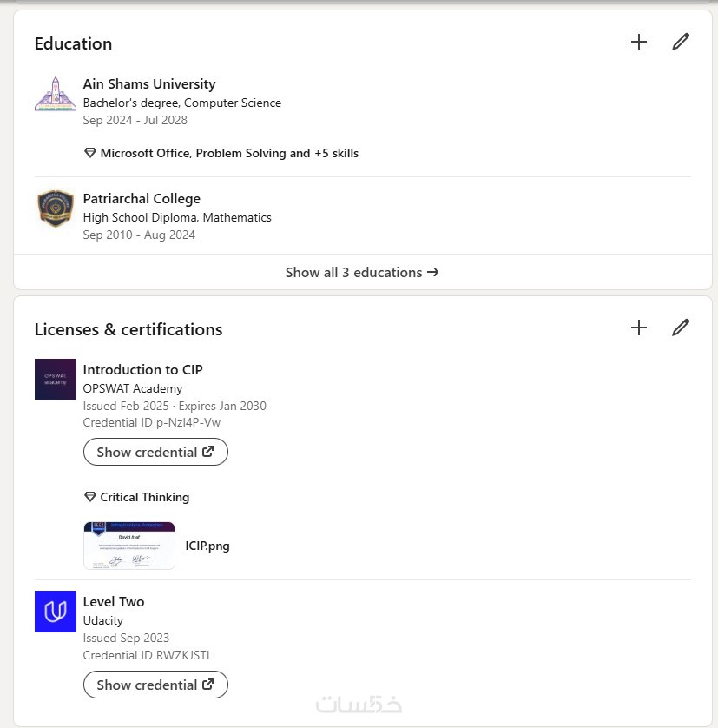Open Level Two certification title
Viewport: 718px width, 728px height.
pos(114,602)
